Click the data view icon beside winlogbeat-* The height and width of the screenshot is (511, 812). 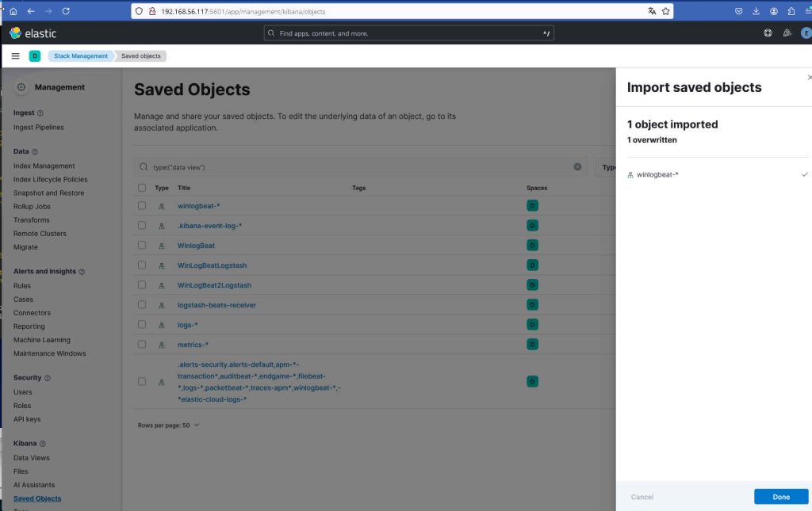(x=161, y=205)
